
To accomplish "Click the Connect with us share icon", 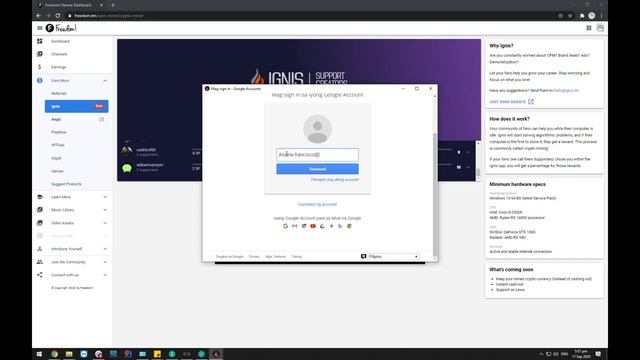I will [x=40, y=275].
